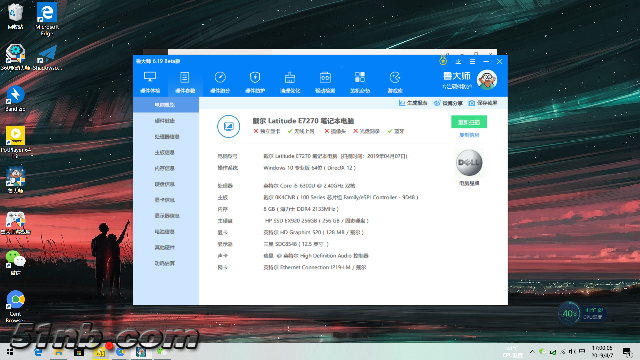Click the round laptop icon beside Latitude E7270
Viewport: 640px width, 360px height.
tap(229, 126)
